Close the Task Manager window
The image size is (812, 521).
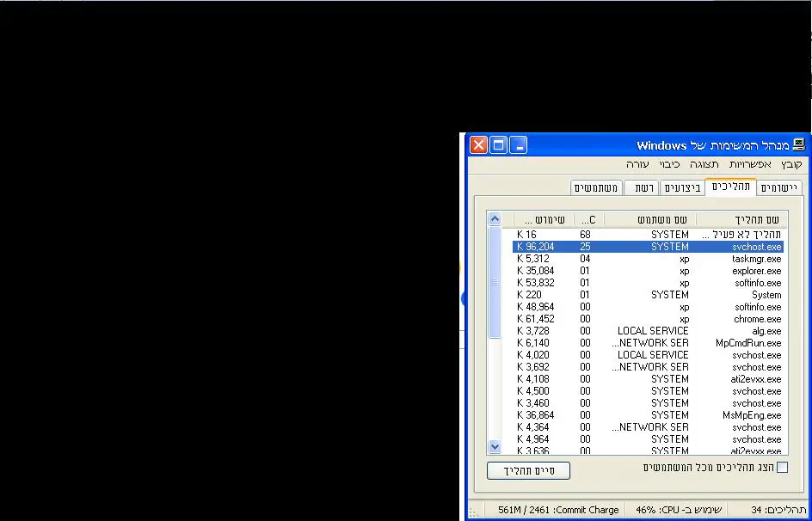478,144
